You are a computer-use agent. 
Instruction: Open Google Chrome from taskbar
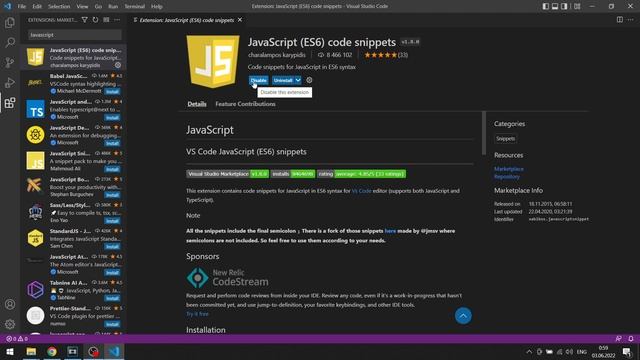click(52, 351)
